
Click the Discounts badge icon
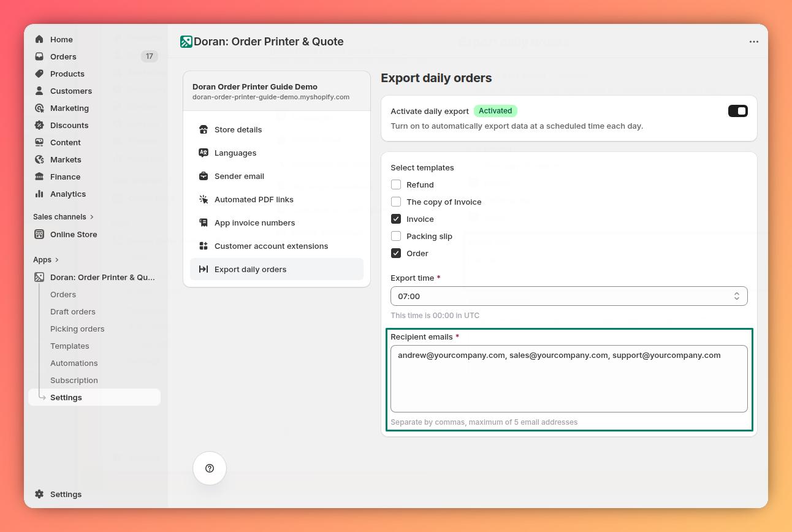tap(39, 125)
